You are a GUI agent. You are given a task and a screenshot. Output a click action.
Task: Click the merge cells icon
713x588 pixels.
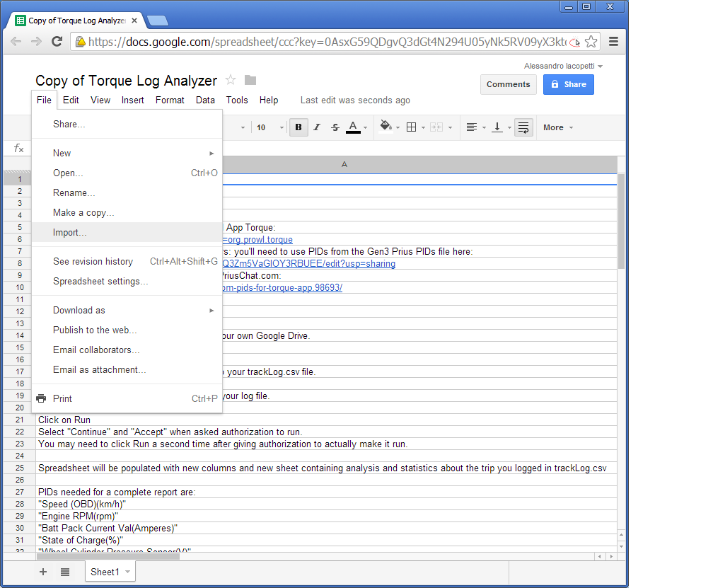pyautogui.click(x=438, y=127)
